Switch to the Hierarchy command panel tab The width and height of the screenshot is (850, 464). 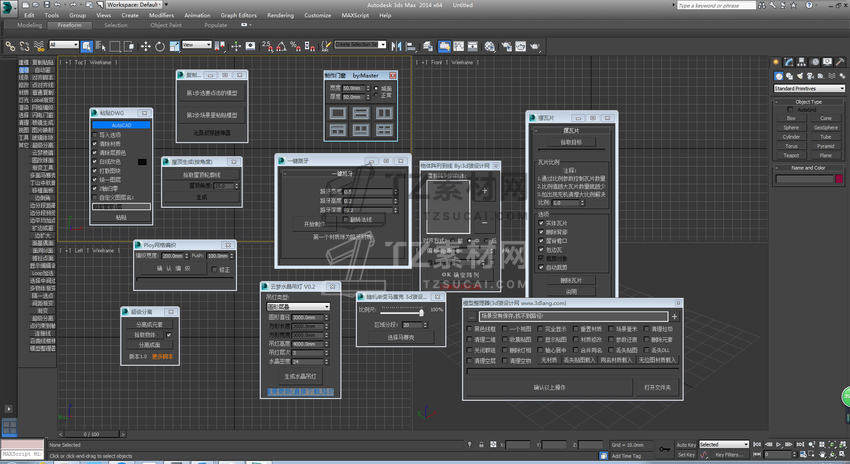(x=801, y=62)
